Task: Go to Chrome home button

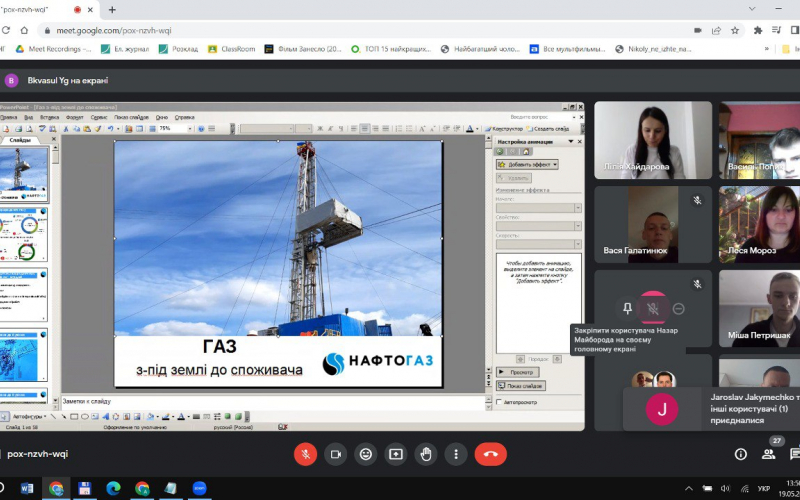Action: pos(24,31)
